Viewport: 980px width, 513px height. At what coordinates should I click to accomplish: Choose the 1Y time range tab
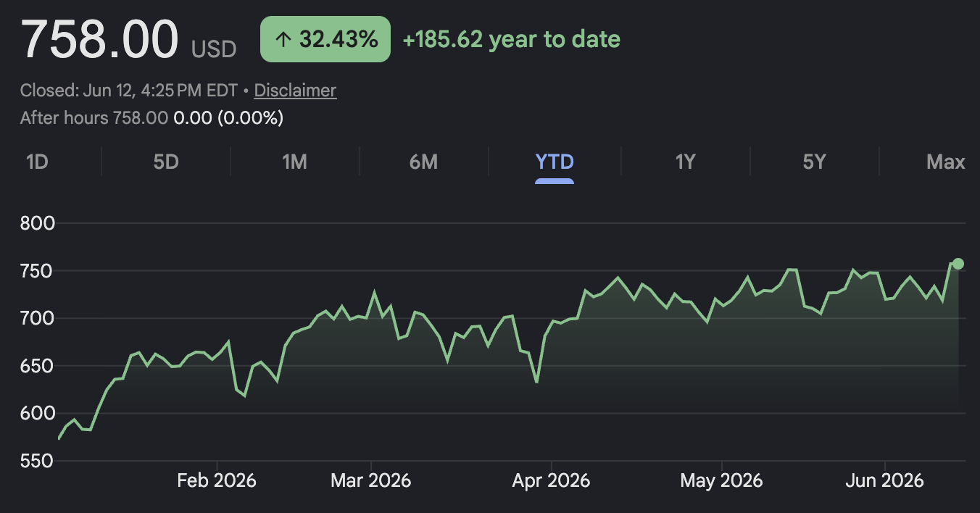685,162
